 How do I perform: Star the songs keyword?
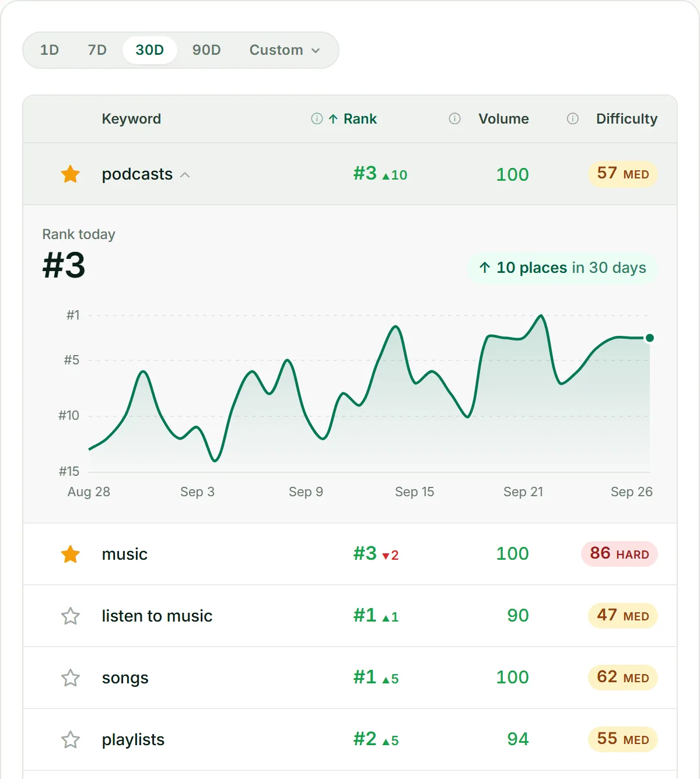coord(71,678)
